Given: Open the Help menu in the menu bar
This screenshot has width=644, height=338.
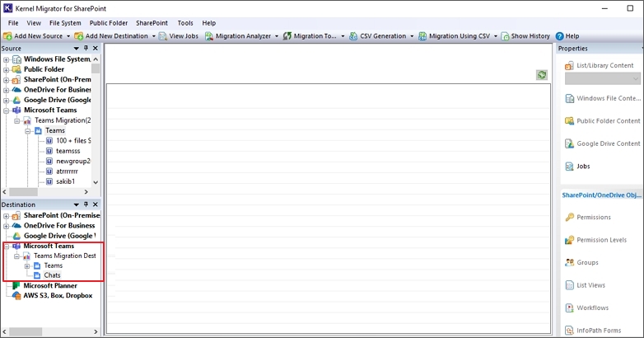Looking at the screenshot, I should coord(208,23).
